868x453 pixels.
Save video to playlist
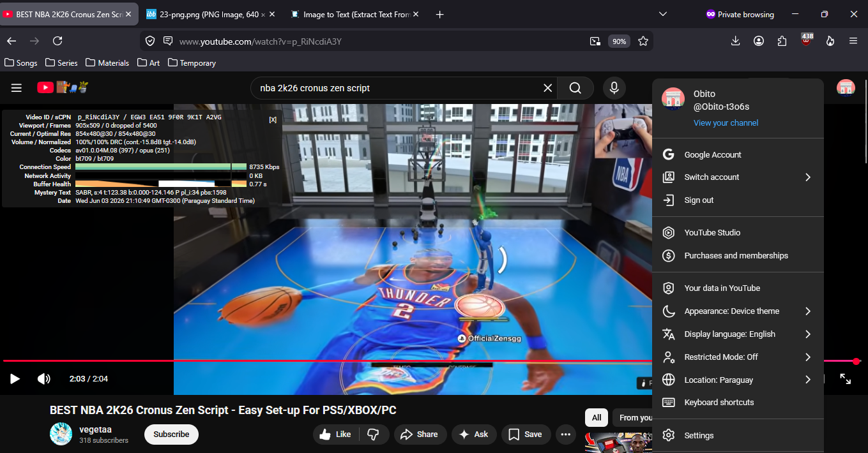(x=526, y=434)
